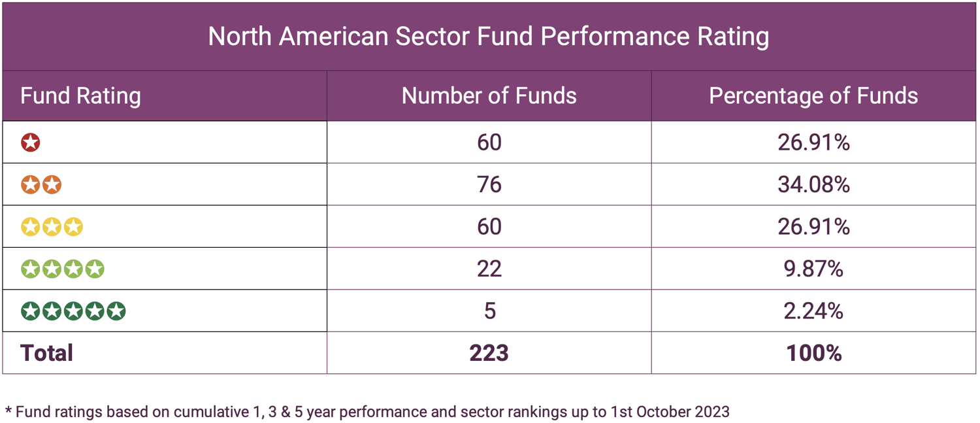Select the 60 count in the one-star row
This screenshot has width=980, height=423.
[489, 143]
